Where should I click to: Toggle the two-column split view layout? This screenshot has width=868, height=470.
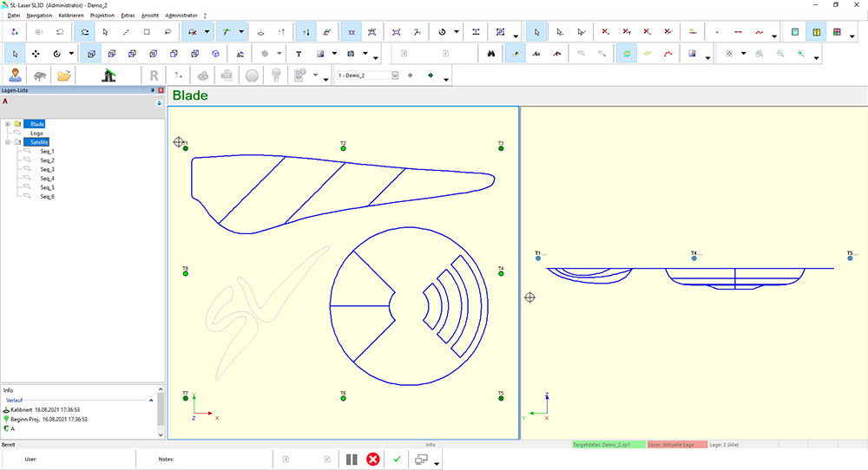coord(816,32)
